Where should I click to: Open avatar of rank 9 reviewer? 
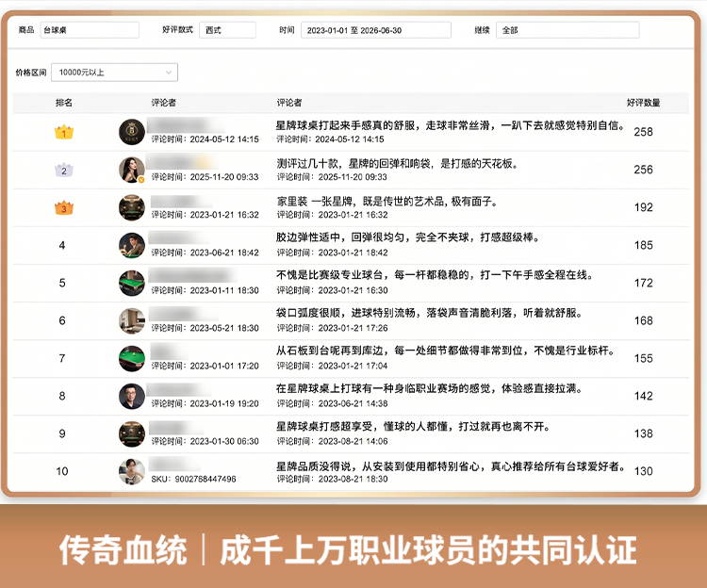click(132, 433)
